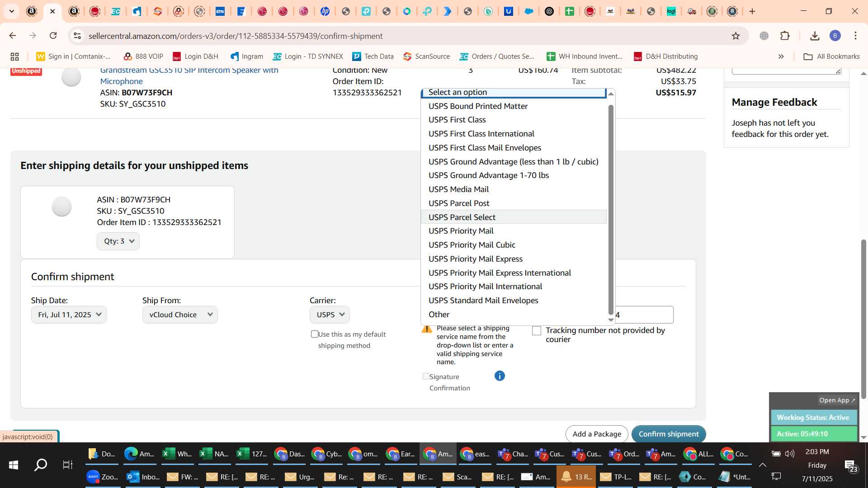This screenshot has width=868, height=488.
Task: Open the volume speaker tray icon
Action: tap(790, 454)
